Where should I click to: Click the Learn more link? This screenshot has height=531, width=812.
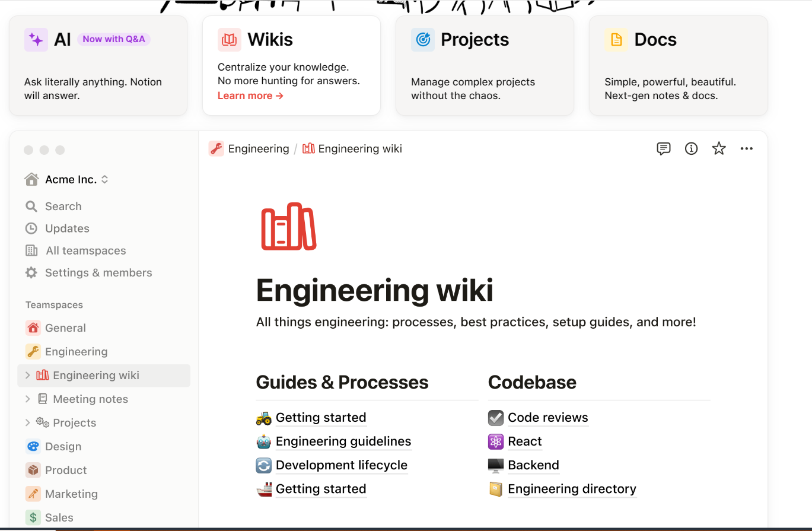(x=250, y=96)
